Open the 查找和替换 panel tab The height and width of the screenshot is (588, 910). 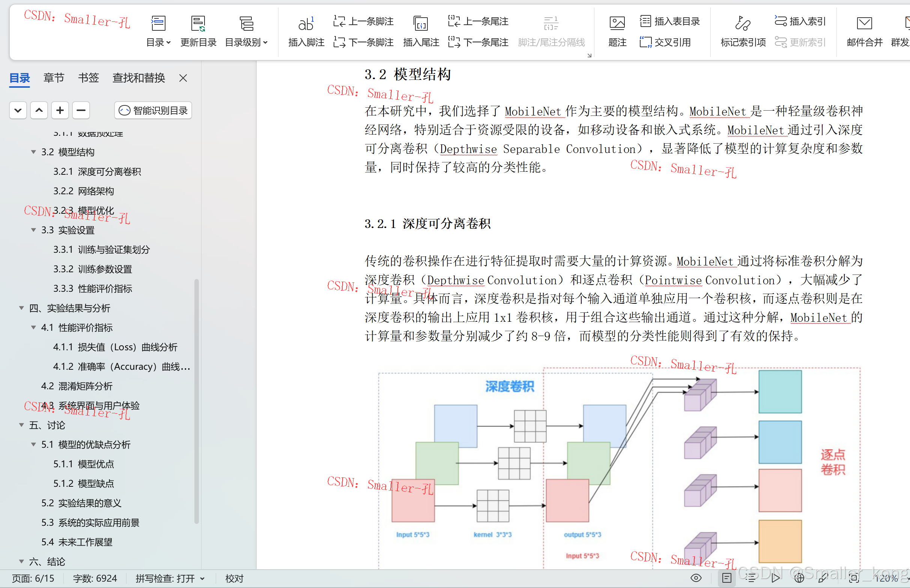click(139, 78)
